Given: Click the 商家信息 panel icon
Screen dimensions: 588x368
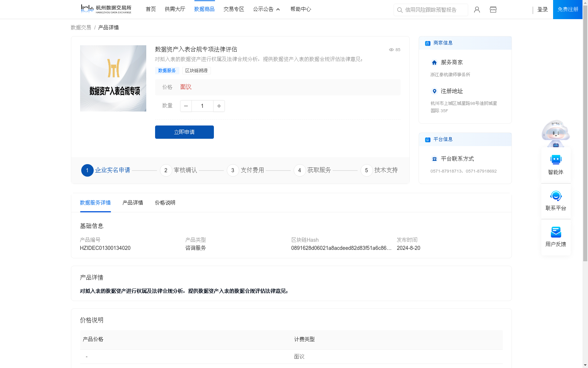Looking at the screenshot, I should (427, 43).
